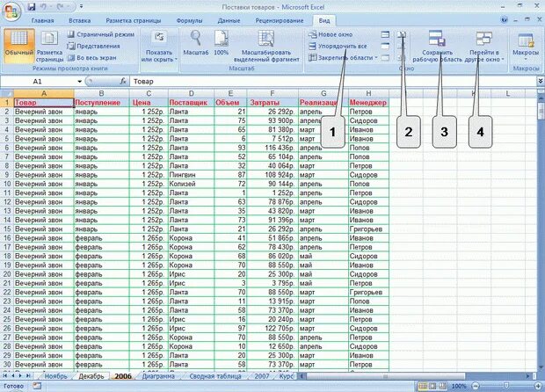Screen dimensions: 545x392
Task: Select column D header
Action: point(191,93)
